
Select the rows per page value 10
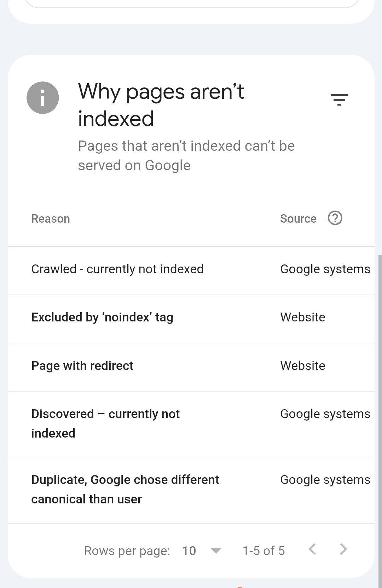(x=189, y=551)
